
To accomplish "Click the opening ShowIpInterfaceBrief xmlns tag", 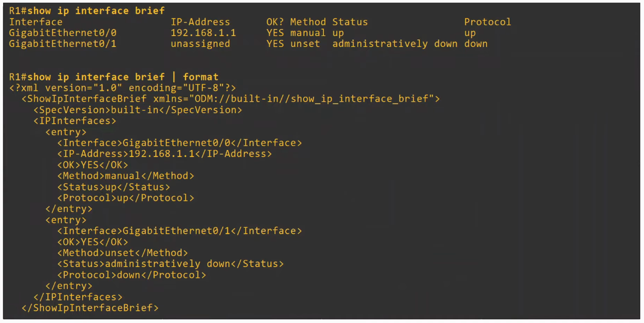I will tap(230, 99).
